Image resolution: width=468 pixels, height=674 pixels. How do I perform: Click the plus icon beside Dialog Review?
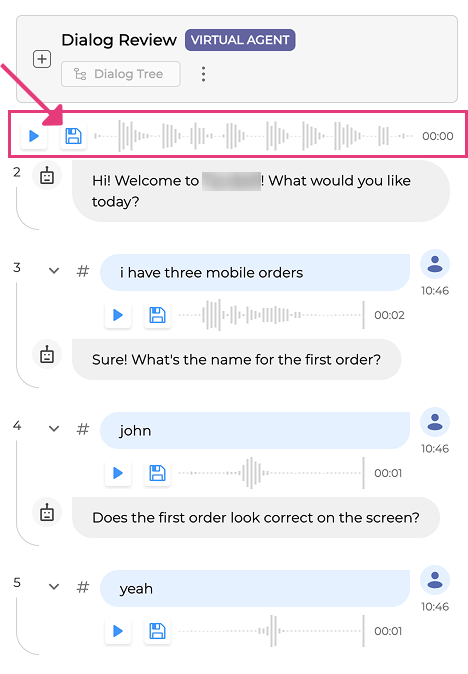(42, 59)
